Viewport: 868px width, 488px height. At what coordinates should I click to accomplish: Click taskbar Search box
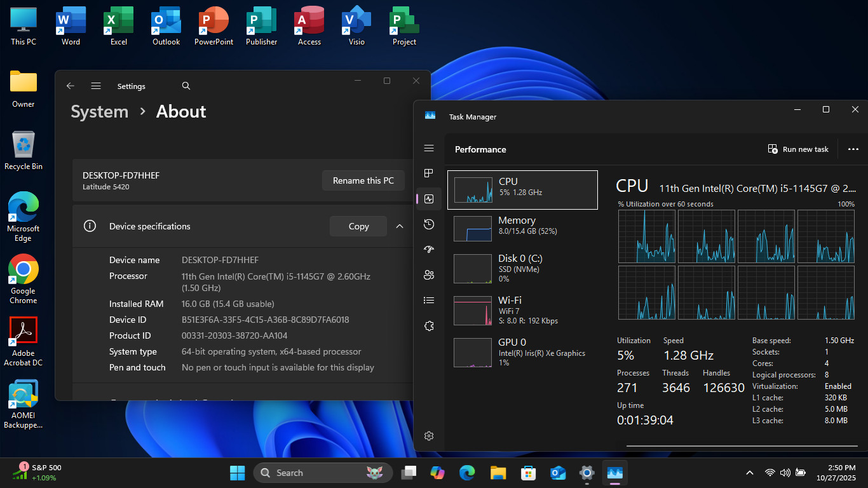tap(323, 473)
